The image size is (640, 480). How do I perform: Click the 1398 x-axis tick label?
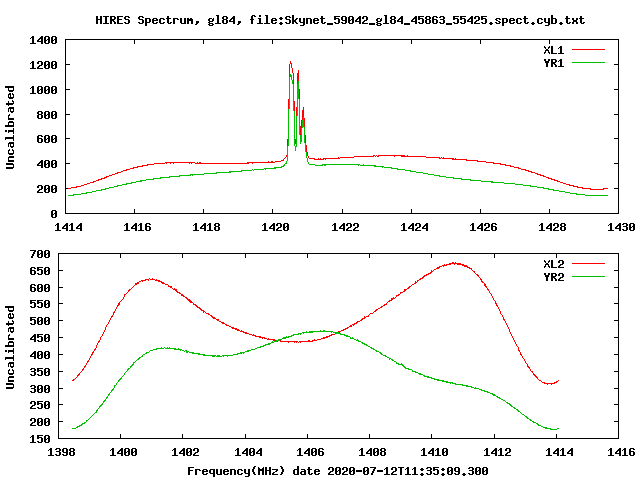(x=61, y=452)
